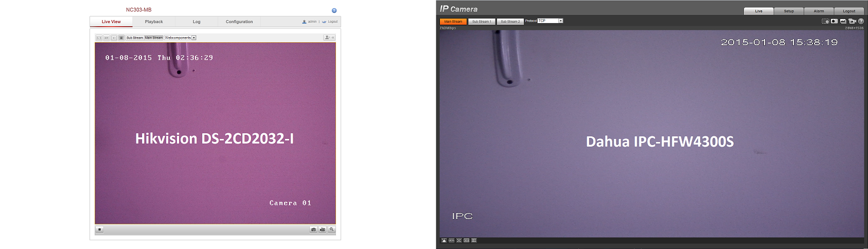Click admin user link in Hikvision
This screenshot has width=868, height=249.
[309, 22]
